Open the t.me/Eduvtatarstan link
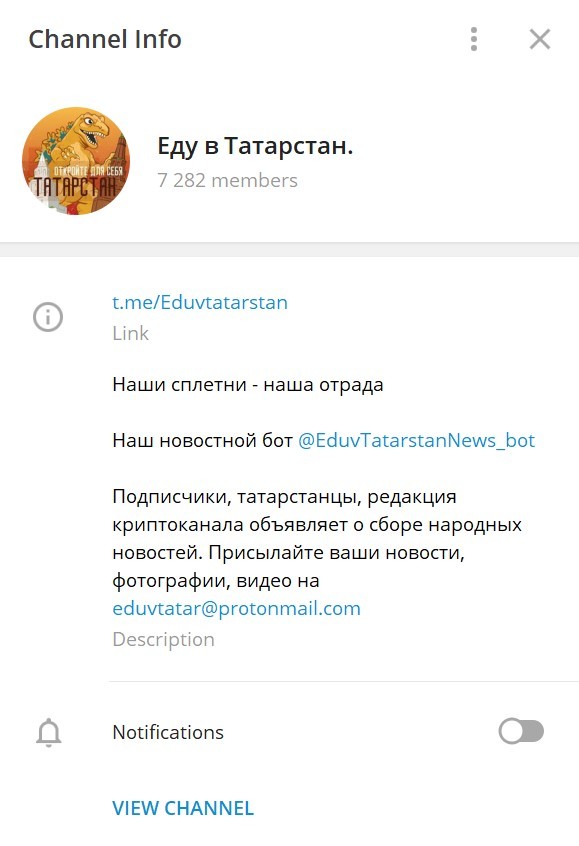579x846 pixels. point(200,302)
